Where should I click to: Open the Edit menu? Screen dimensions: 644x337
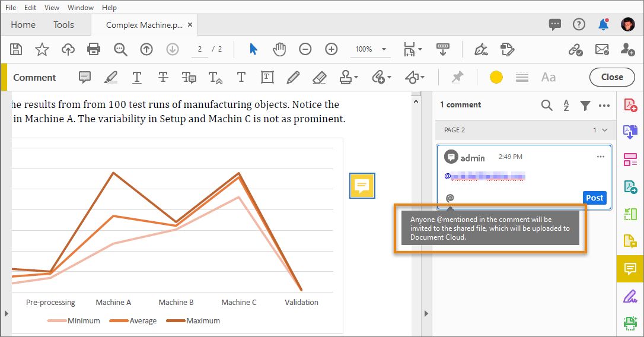[30, 7]
